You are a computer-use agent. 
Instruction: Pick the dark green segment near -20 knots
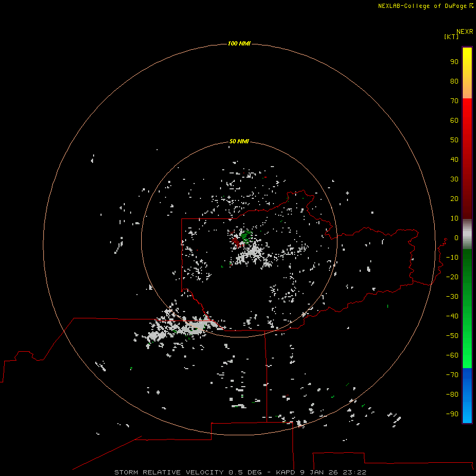point(467,273)
